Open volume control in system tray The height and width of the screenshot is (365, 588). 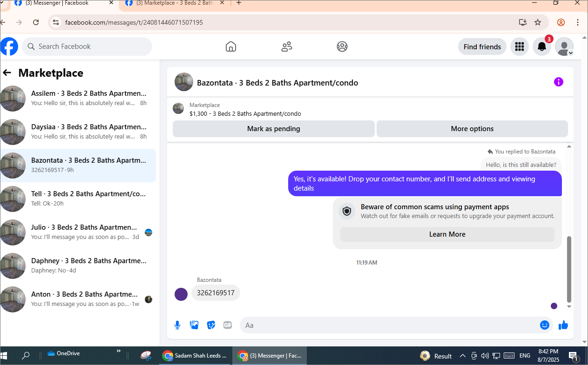point(485,356)
